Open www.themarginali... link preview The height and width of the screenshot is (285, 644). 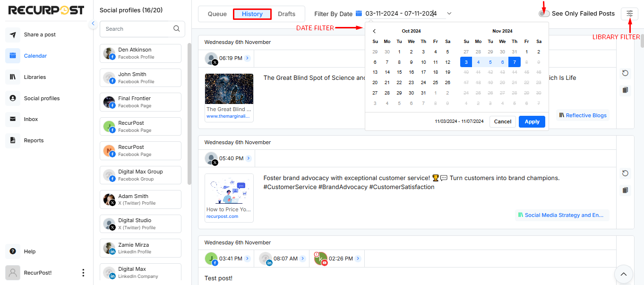pos(228,116)
